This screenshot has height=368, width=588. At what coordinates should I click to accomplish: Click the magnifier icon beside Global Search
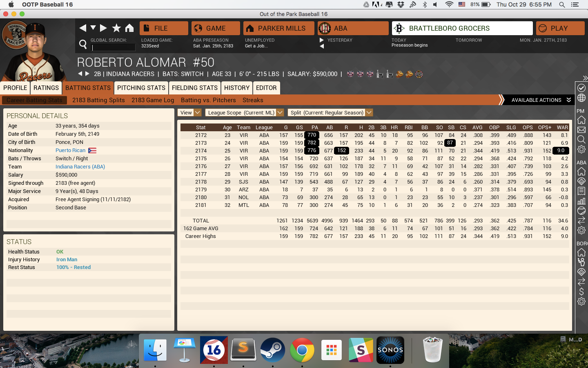[83, 44]
